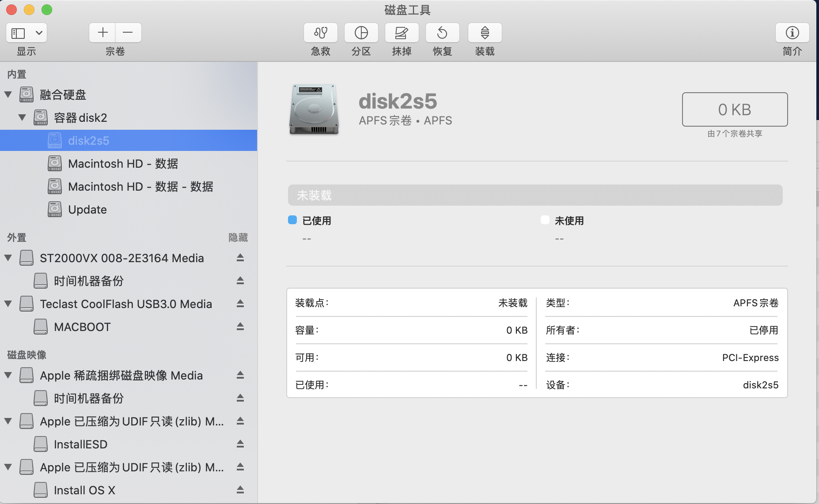
Task: Click the First Aid (急救) toolbar icon
Action: 320,33
